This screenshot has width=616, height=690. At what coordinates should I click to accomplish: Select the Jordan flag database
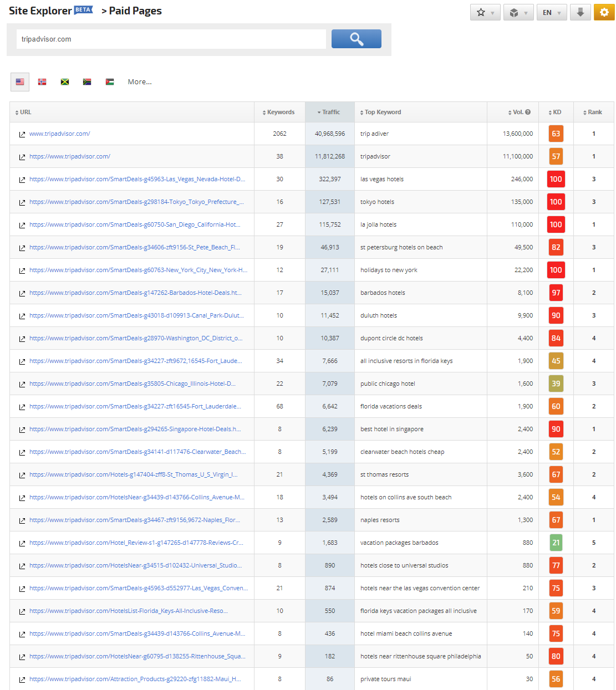(x=110, y=81)
